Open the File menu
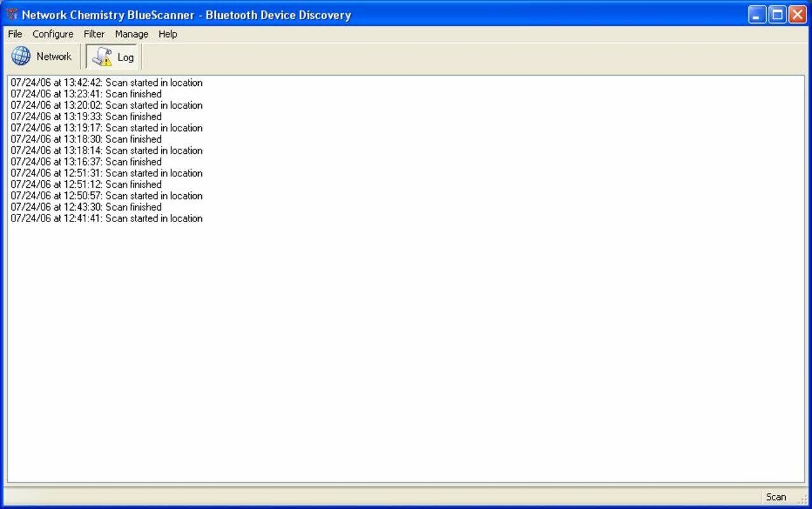 [15, 34]
